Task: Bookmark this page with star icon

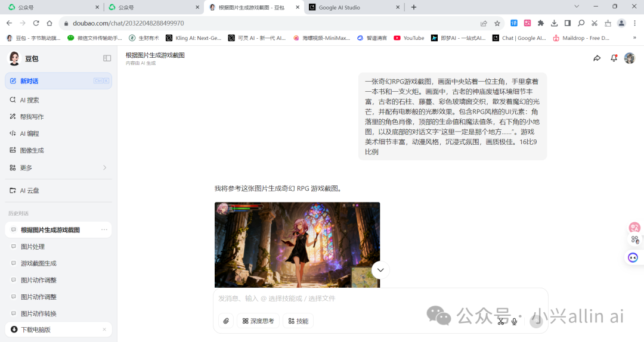Action: [x=497, y=23]
